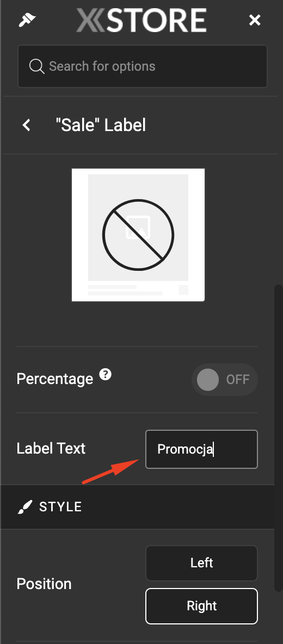283x644 pixels.
Task: Click the pin brush icon at top
Action: coord(27,20)
